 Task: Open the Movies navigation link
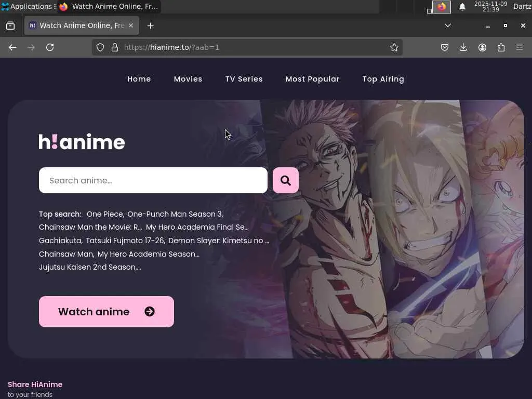click(x=188, y=79)
